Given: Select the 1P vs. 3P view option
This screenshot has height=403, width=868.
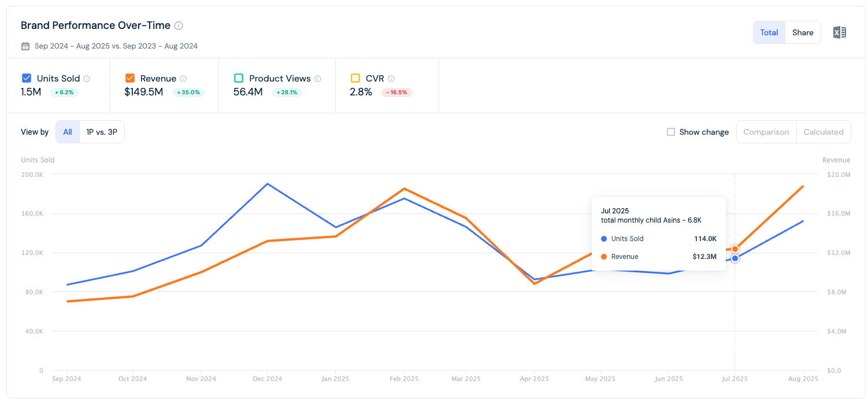Looking at the screenshot, I should tap(102, 132).
